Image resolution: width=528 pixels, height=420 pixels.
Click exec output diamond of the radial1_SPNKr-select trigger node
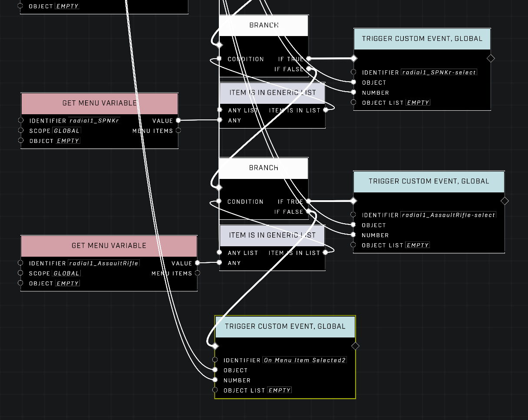(491, 58)
